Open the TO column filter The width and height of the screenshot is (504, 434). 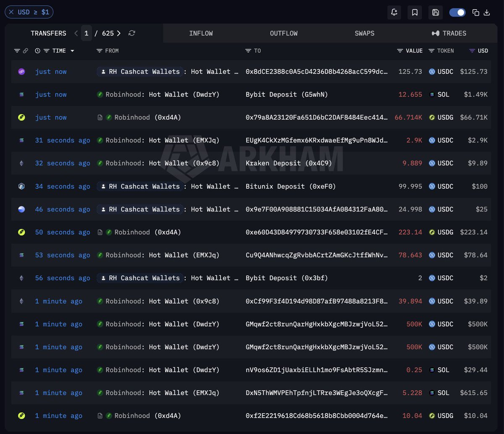[x=248, y=51]
